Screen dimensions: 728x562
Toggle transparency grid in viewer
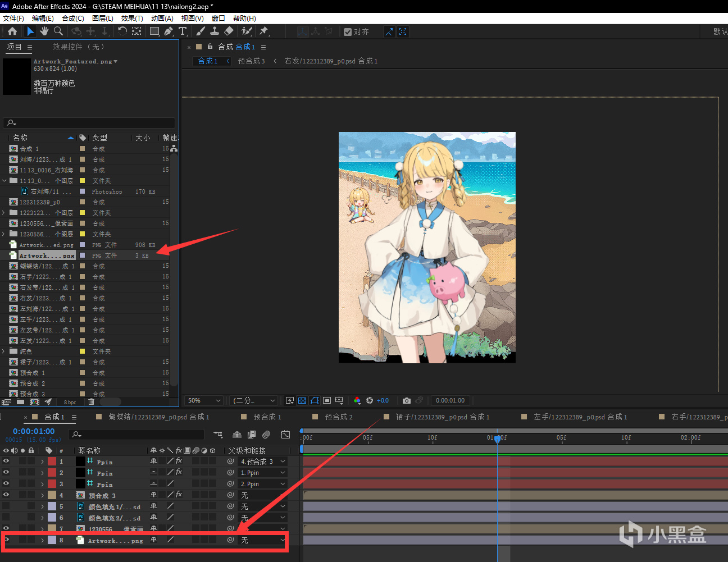[302, 400]
